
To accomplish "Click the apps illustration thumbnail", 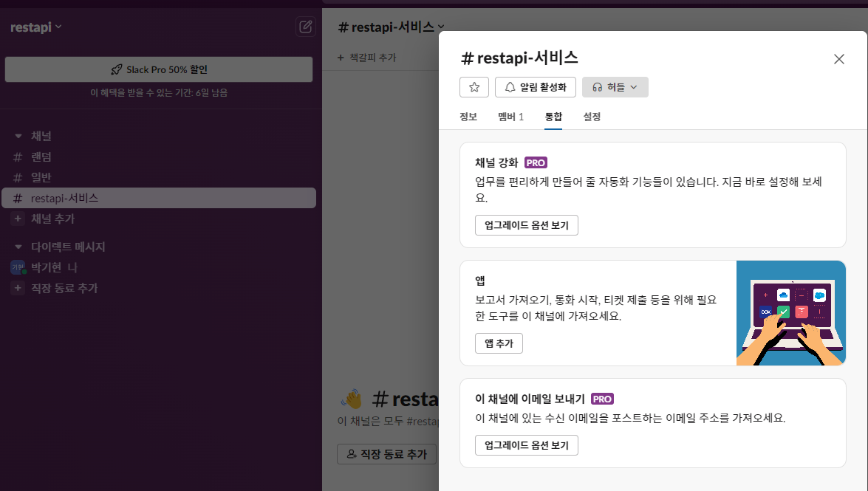I will [x=791, y=313].
